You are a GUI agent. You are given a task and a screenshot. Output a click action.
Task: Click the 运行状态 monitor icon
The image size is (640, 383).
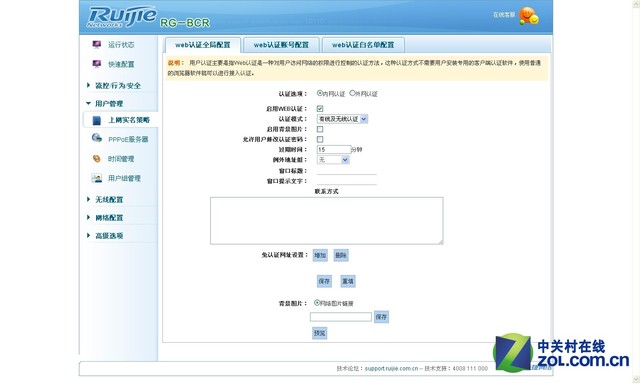click(97, 45)
